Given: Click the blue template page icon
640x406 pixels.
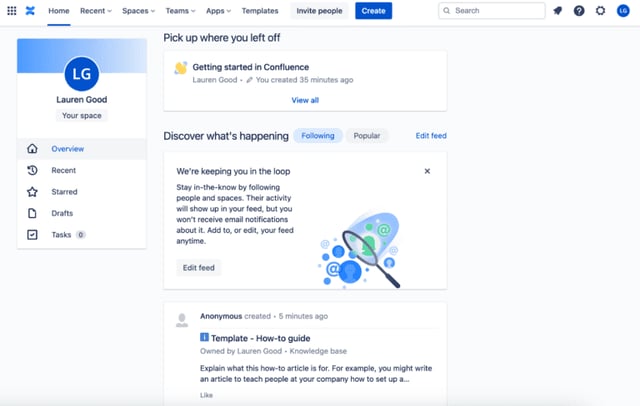Looking at the screenshot, I should click(x=204, y=337).
